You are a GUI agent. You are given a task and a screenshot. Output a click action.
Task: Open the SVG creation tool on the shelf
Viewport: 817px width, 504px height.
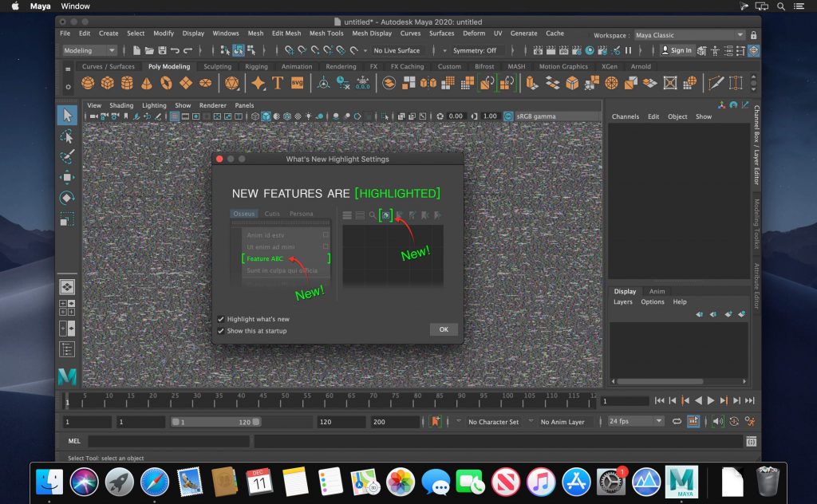tap(299, 82)
